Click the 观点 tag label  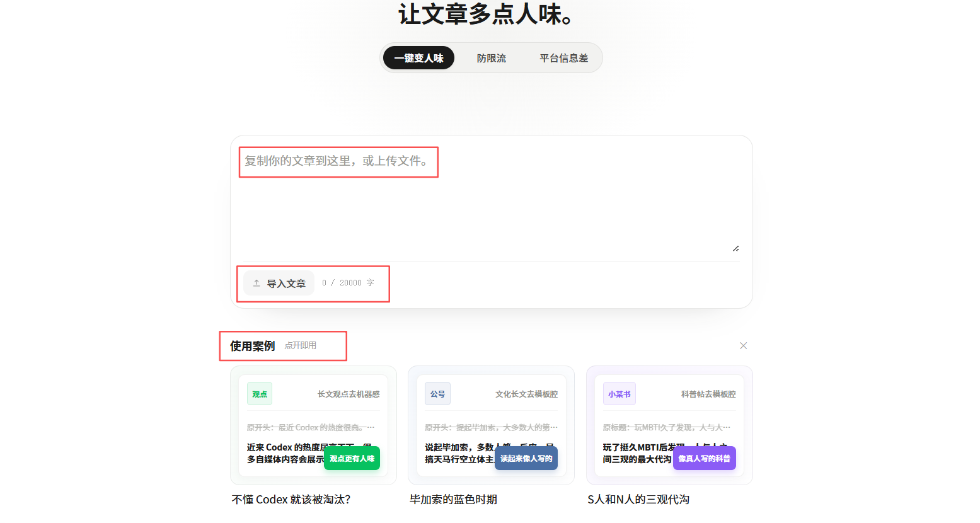pos(260,394)
